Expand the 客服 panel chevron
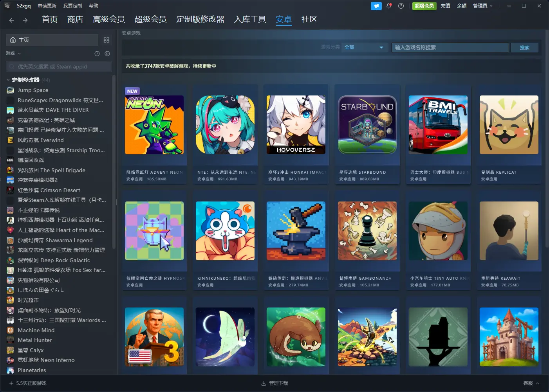549x392 pixels. (538, 383)
